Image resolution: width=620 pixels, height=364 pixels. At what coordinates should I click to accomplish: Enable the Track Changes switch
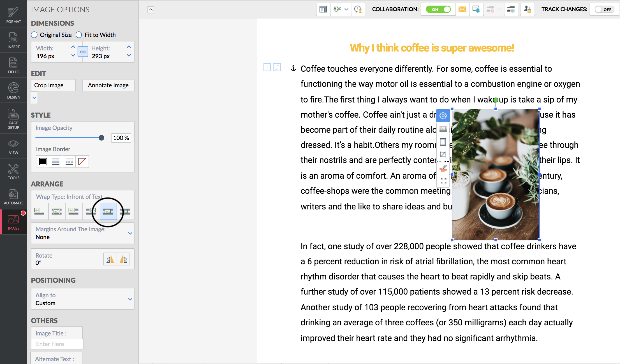pyautogui.click(x=604, y=10)
